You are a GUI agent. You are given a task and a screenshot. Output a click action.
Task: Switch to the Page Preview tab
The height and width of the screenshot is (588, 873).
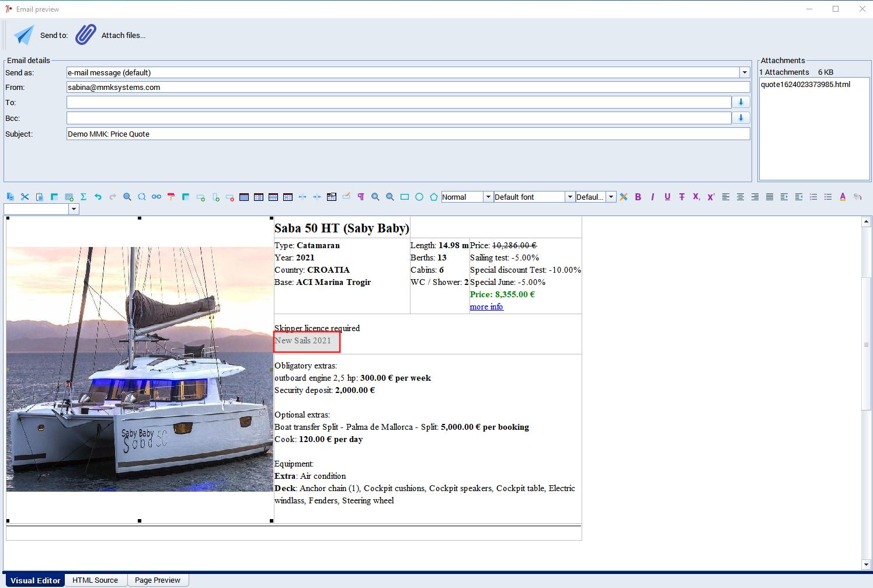click(x=158, y=580)
